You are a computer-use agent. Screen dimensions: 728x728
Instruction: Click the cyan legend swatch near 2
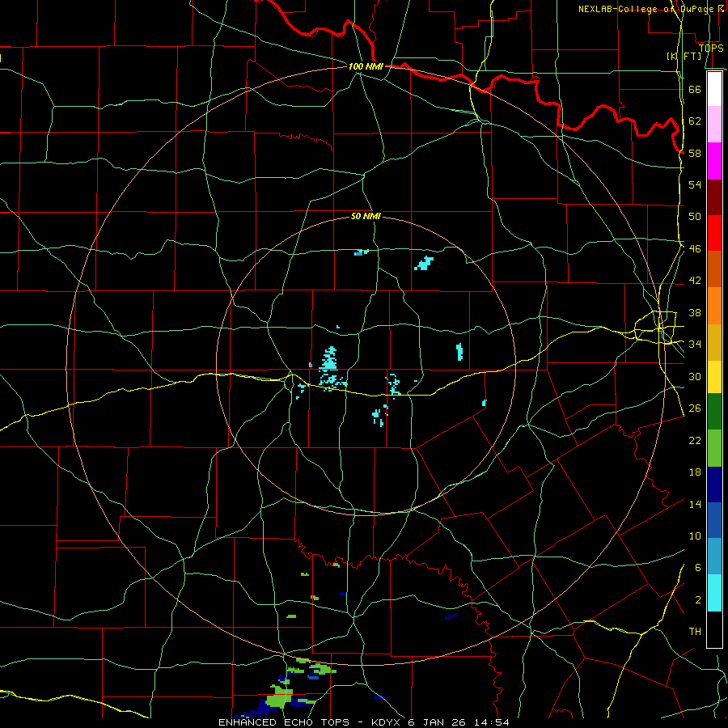714,593
